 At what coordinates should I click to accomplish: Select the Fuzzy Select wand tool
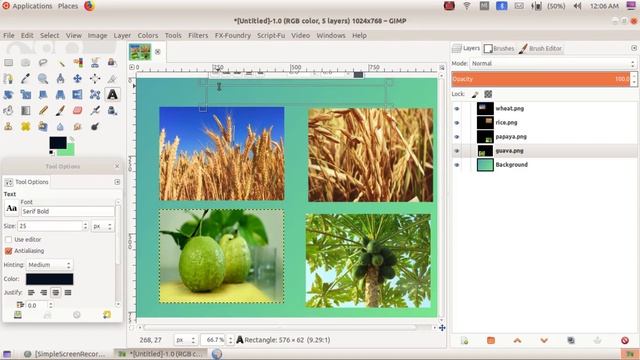pos(60,62)
